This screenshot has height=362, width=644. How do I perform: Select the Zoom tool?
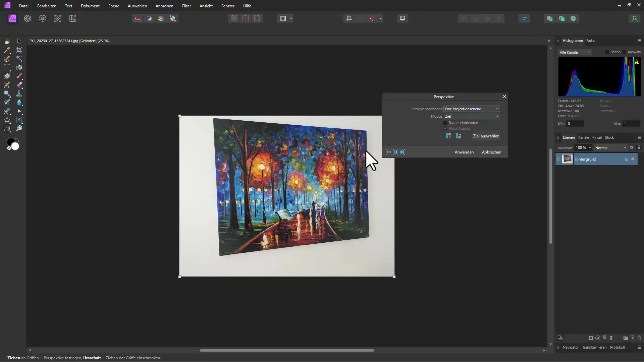pos(19,128)
